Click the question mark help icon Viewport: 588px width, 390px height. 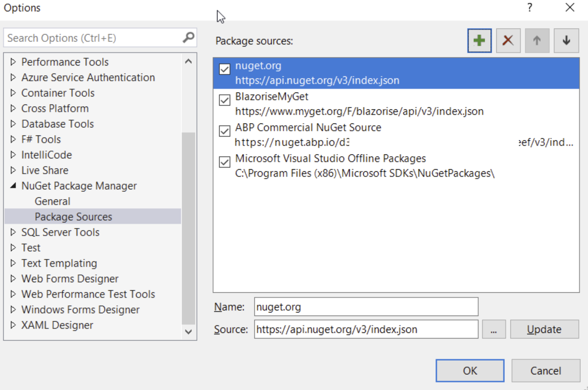pyautogui.click(x=530, y=8)
